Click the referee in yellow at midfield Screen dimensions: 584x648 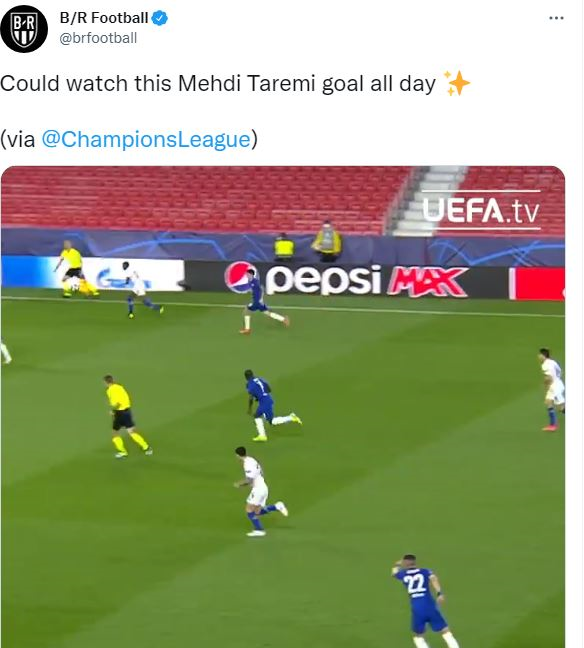[124, 416]
